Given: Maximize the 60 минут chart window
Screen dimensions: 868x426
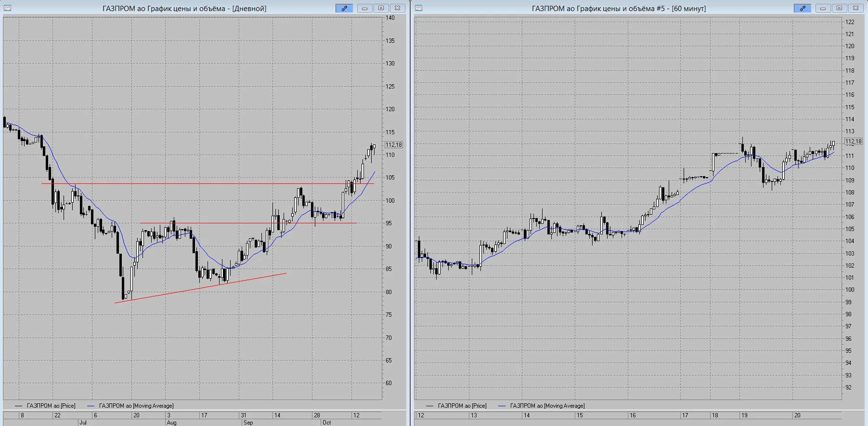Looking at the screenshot, I should click(839, 8).
